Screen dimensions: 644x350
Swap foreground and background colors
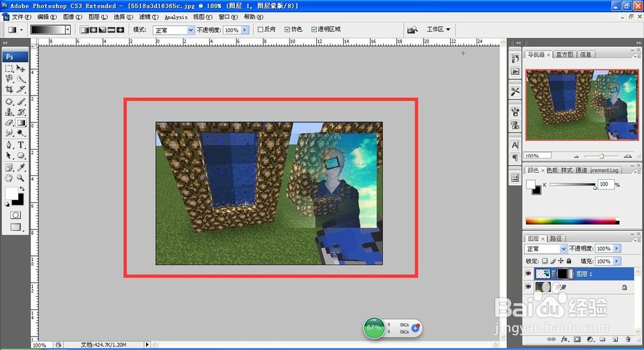pyautogui.click(x=22, y=189)
